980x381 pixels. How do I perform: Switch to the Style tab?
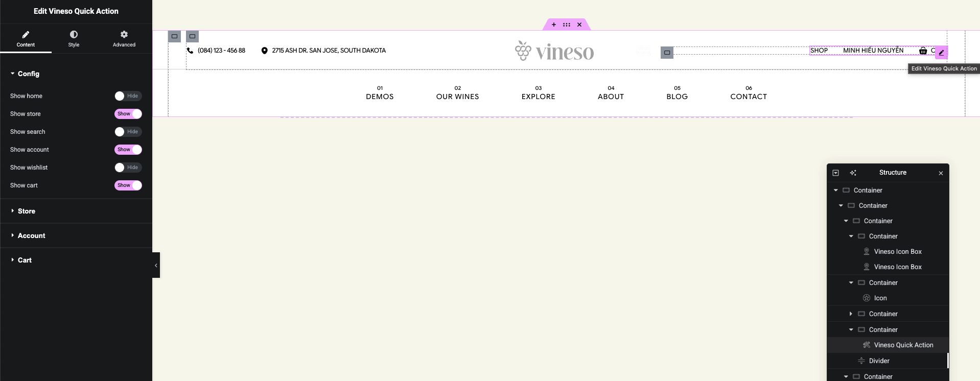[x=74, y=38]
